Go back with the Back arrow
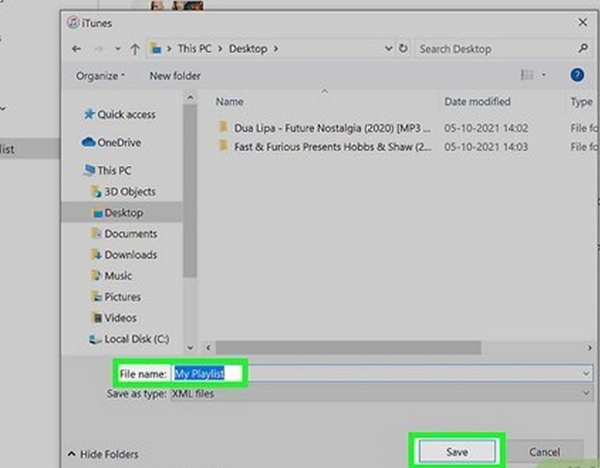600x468 pixels. [x=76, y=49]
